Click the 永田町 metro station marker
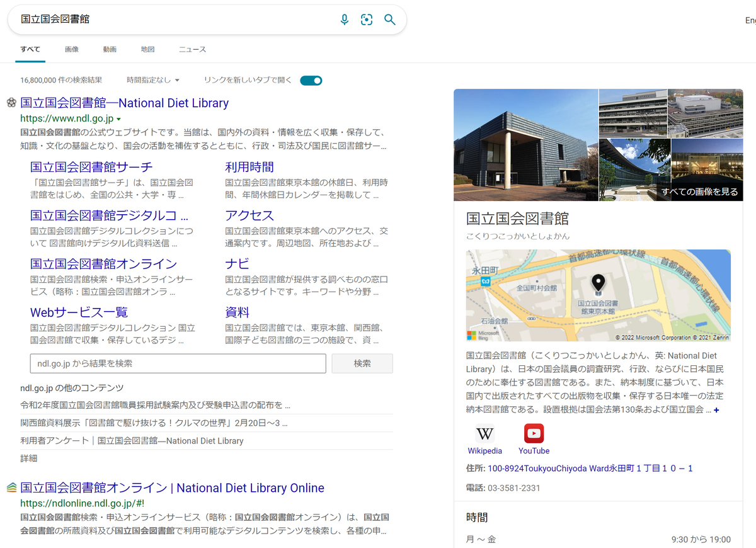 [485, 282]
